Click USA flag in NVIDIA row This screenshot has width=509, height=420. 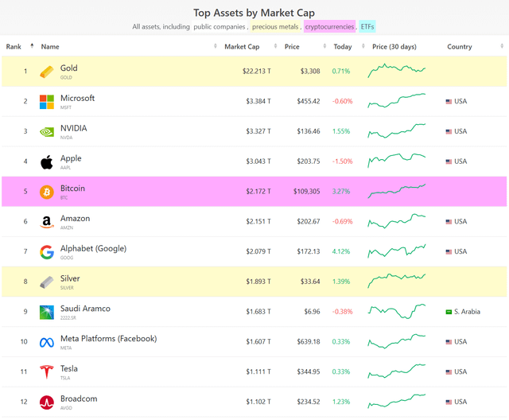click(x=449, y=131)
